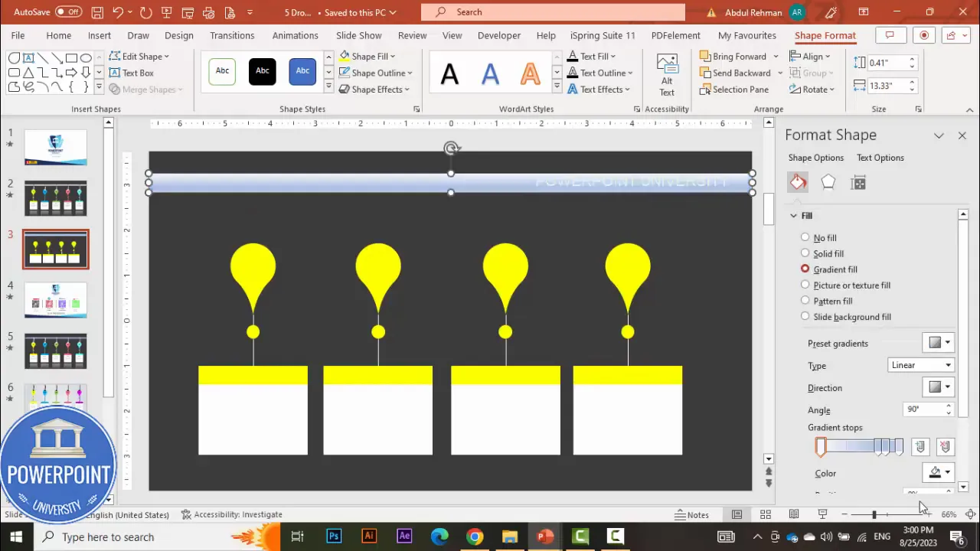Click Send Backward button
Screen dimensions: 980x551
click(736, 73)
